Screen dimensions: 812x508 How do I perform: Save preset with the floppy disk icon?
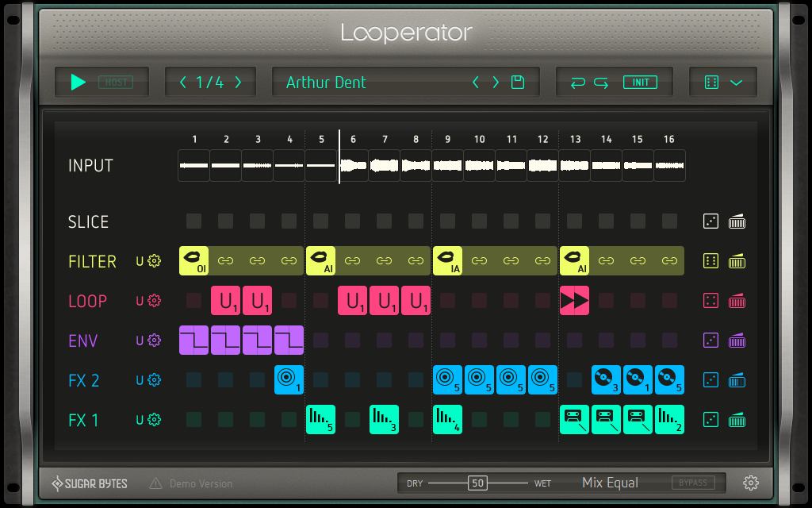(x=518, y=82)
